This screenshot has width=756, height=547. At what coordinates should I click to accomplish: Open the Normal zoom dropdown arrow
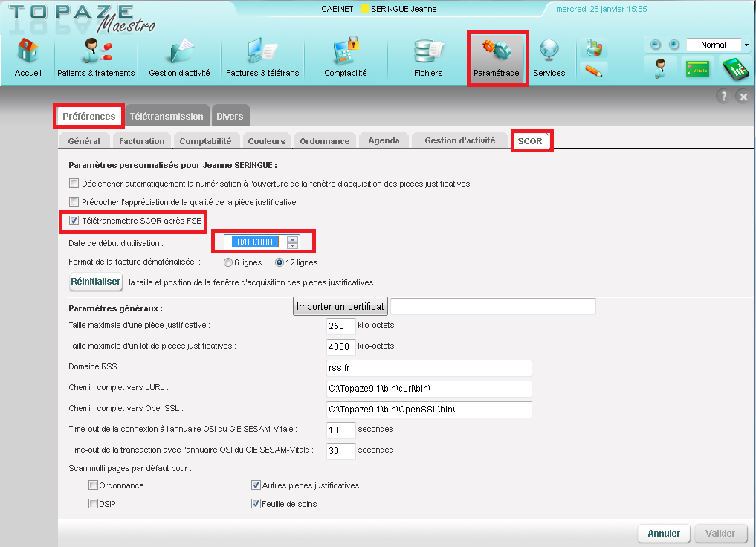746,45
